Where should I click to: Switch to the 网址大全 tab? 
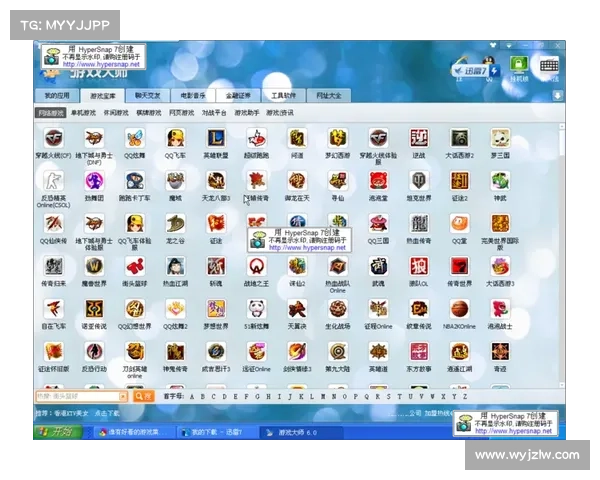pos(329,95)
